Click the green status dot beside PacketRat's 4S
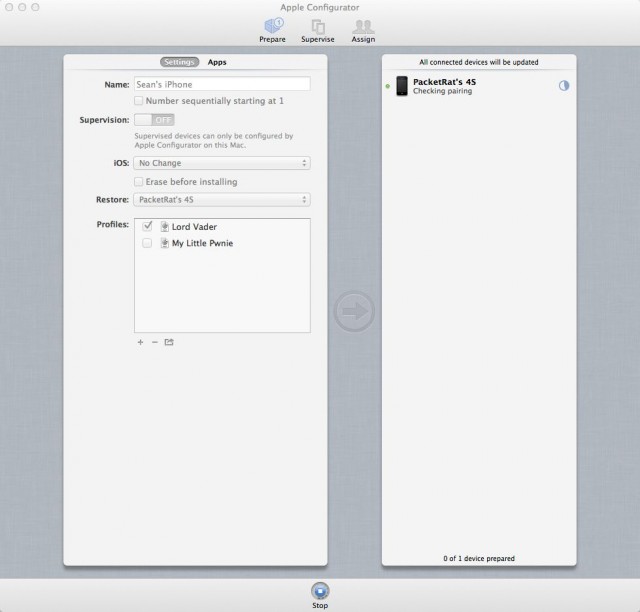The image size is (640, 612). tap(388, 86)
